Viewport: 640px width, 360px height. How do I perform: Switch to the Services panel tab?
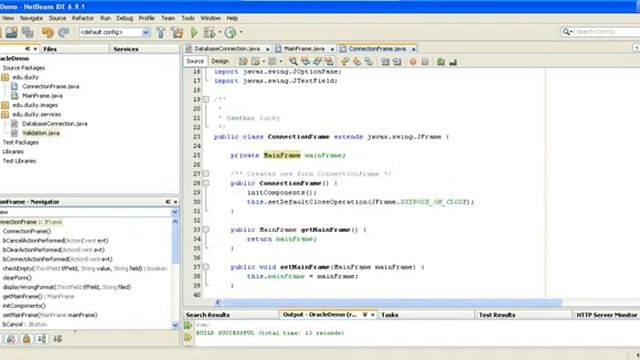coord(126,49)
